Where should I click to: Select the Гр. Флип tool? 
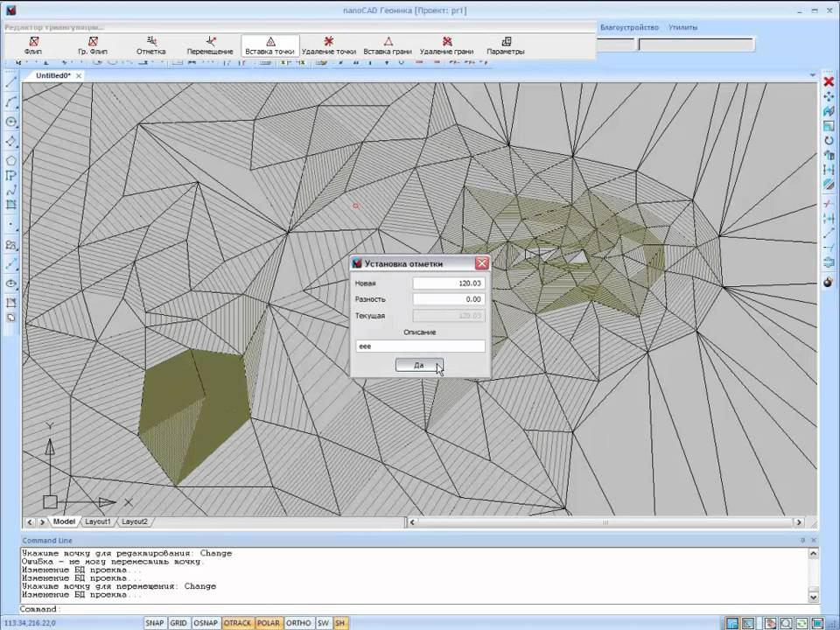92,45
